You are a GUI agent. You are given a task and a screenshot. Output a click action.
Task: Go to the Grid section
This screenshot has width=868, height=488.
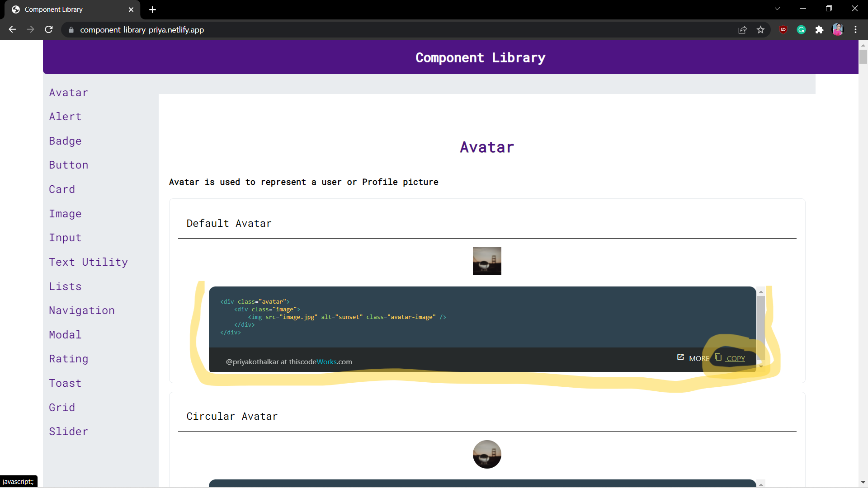62,408
